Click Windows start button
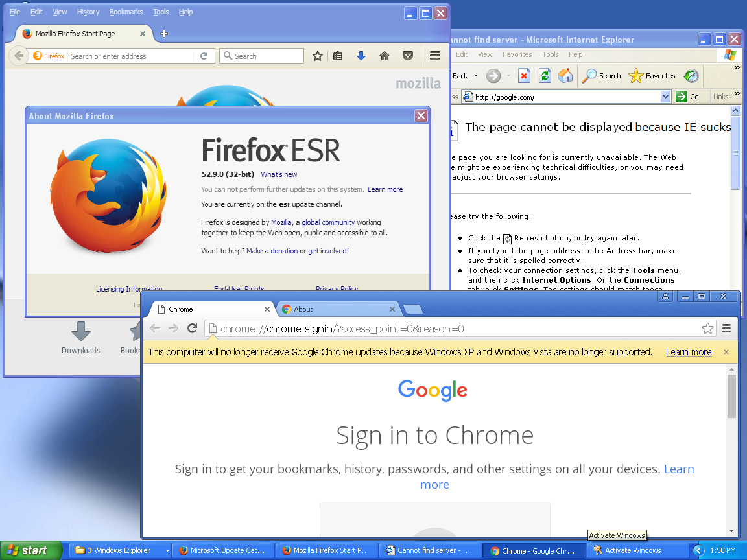Screen dimensions: 747x560 pos(30,550)
